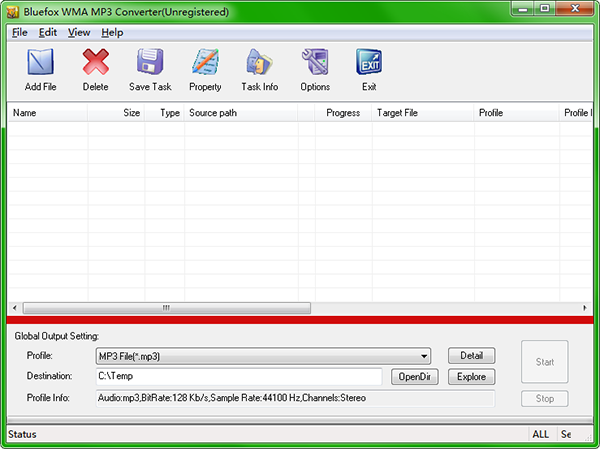The image size is (600, 449).
Task: Minimize the Bluefox window
Action: coord(523,9)
